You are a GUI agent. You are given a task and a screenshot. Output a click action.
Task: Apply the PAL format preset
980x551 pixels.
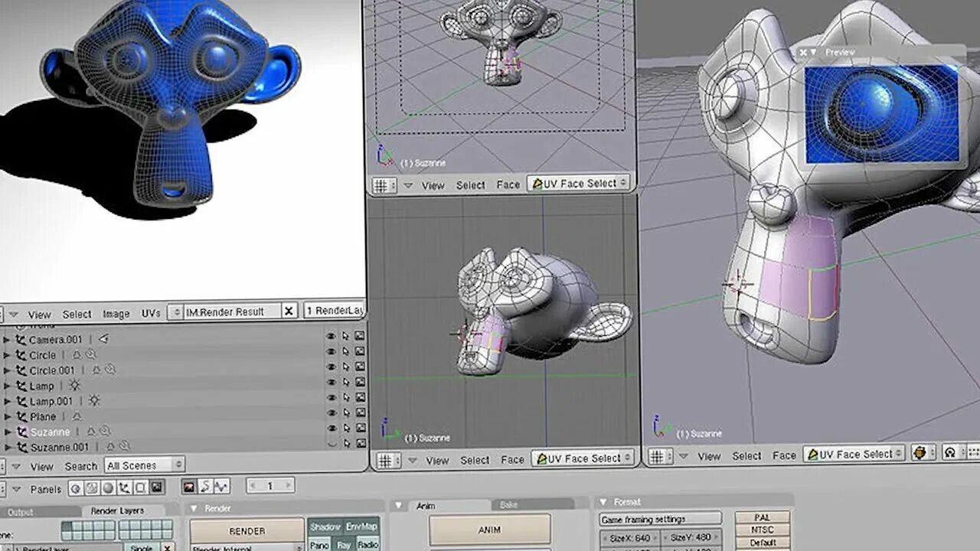click(x=762, y=517)
